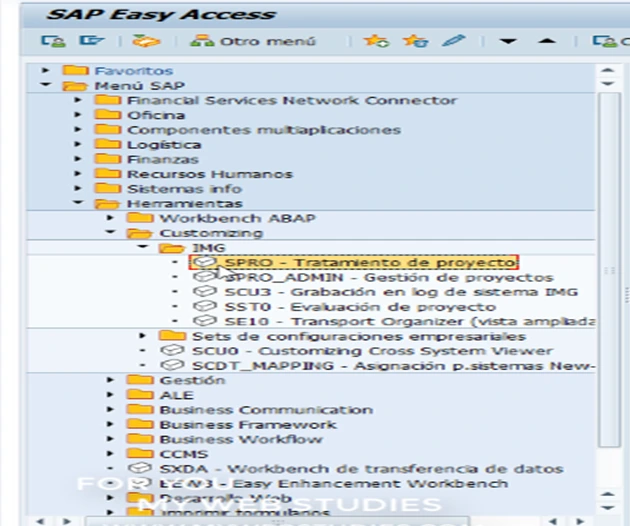Click the CCMS folder icon
The width and height of the screenshot is (630, 526).
click(140, 453)
